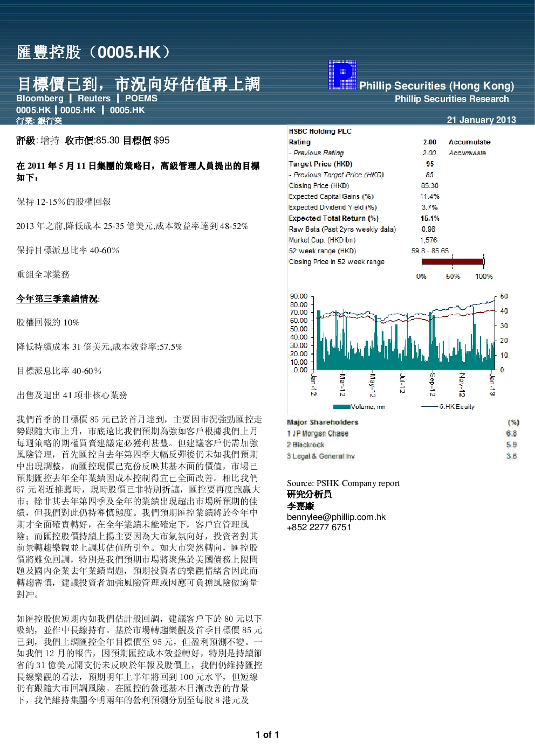Image resolution: width=535 pixels, height=756 pixels.
Task: Click the analyst name 李嘉廉
Action: tap(300, 506)
